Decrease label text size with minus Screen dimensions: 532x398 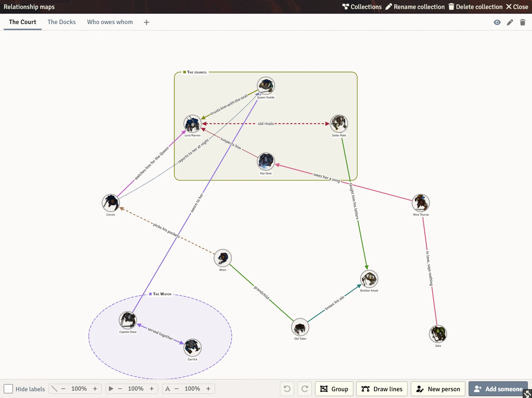177,389
